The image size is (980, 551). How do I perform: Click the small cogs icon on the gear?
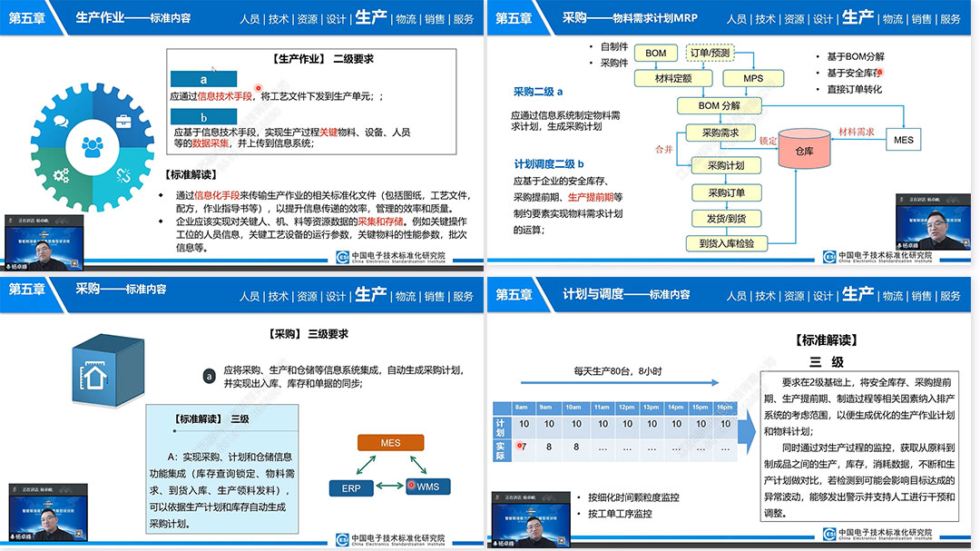(62, 174)
